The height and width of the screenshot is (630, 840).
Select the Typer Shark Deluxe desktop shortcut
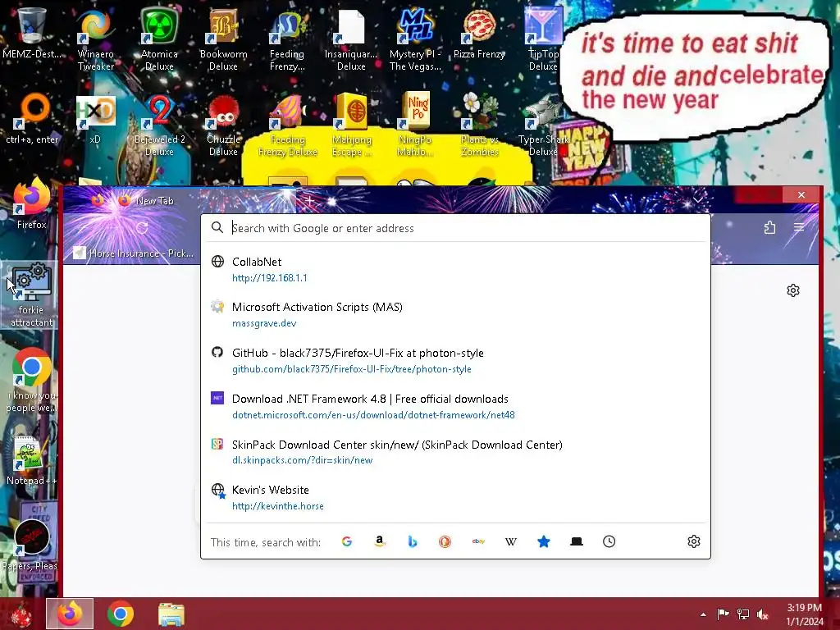[543, 125]
